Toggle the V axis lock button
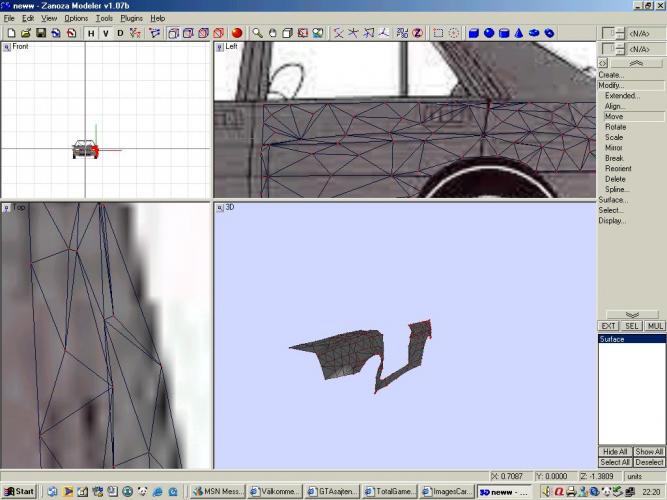This screenshot has height=500, width=667. [x=106, y=33]
